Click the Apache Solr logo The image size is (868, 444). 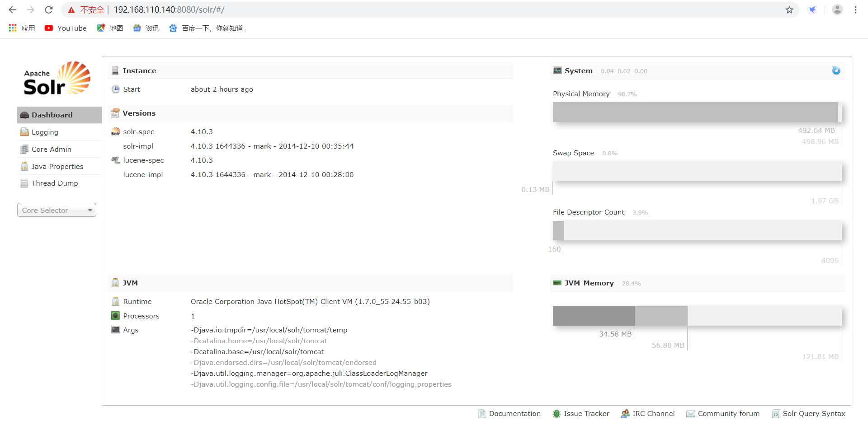[x=57, y=78]
